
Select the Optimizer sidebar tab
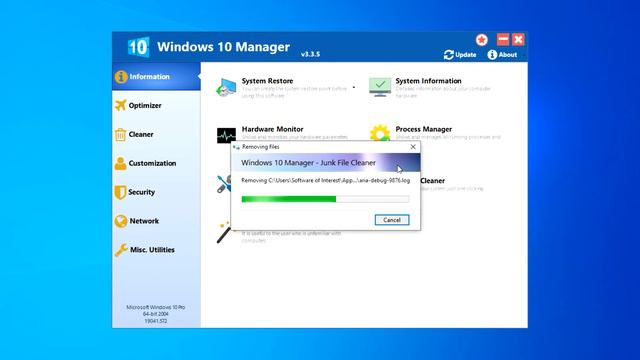pos(156,105)
